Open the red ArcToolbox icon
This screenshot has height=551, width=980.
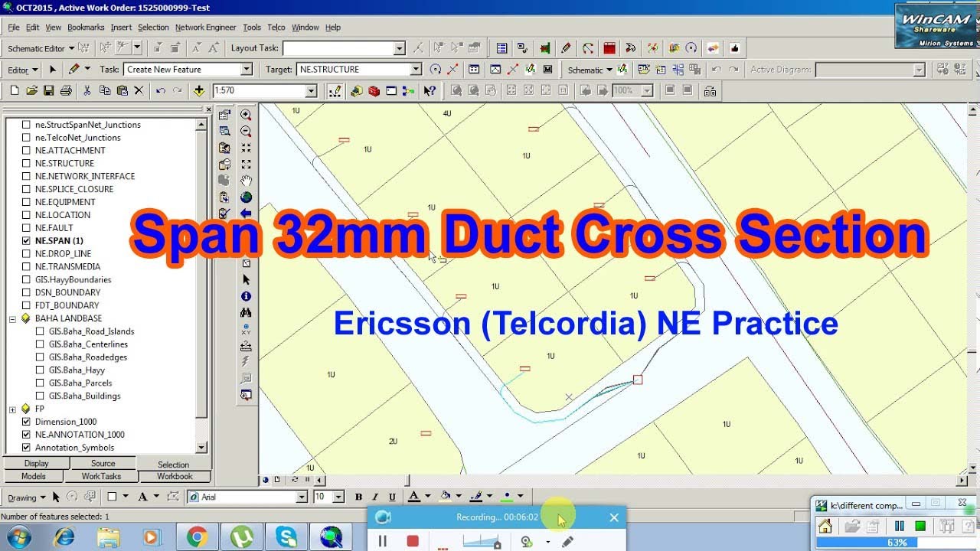pos(374,90)
